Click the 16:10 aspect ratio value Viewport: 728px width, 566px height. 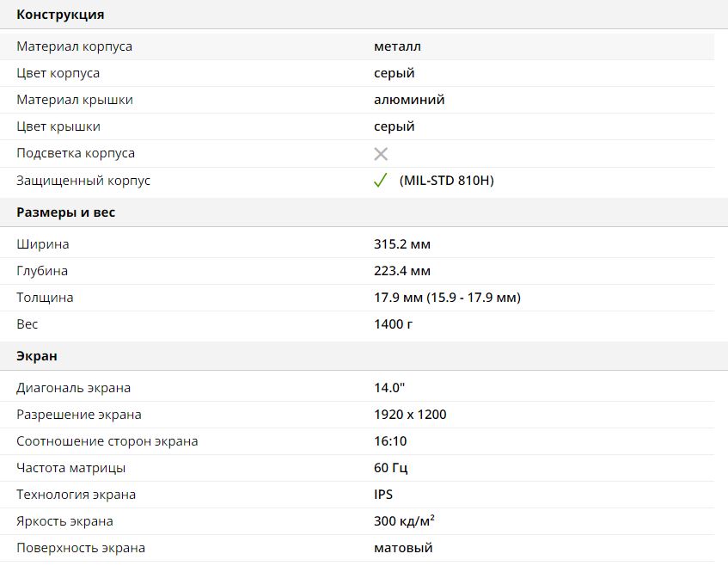pos(390,441)
